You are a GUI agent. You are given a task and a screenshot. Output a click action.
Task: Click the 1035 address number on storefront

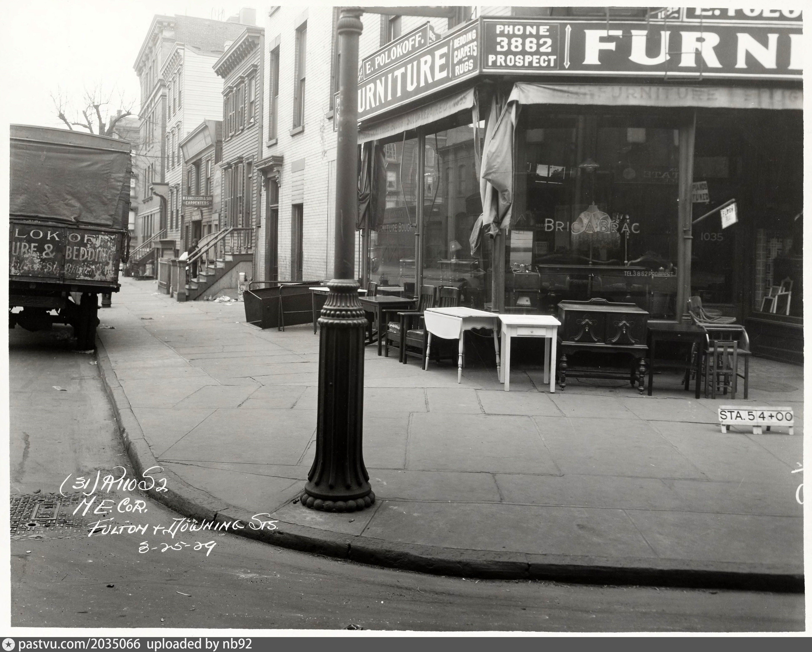(x=711, y=236)
